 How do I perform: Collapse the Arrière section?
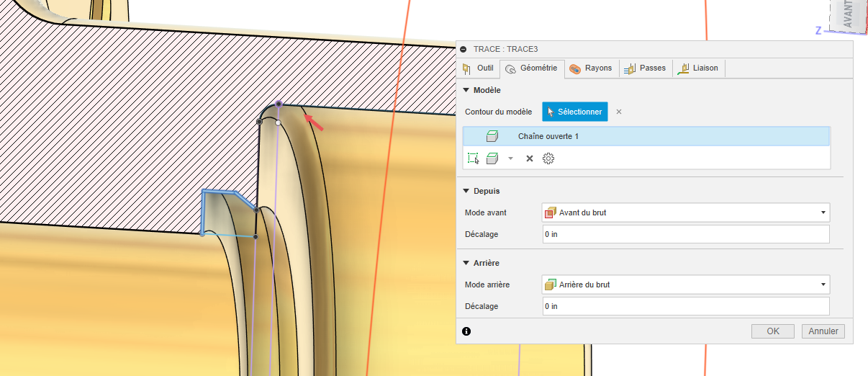pos(466,263)
